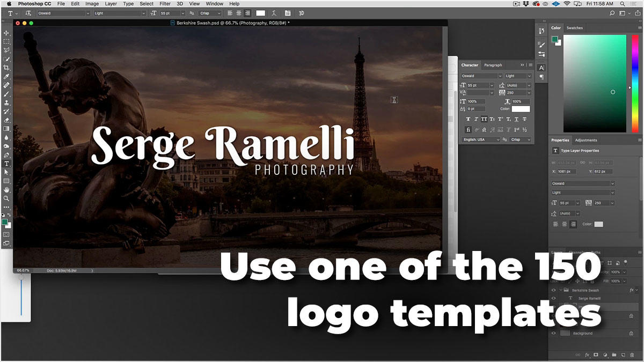Open Oswald font dropdown in Character panel
This screenshot has width=644, height=362.
481,76
